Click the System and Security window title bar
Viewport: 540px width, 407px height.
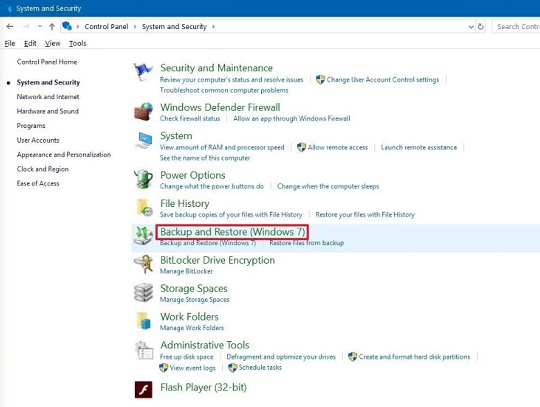pos(270,8)
